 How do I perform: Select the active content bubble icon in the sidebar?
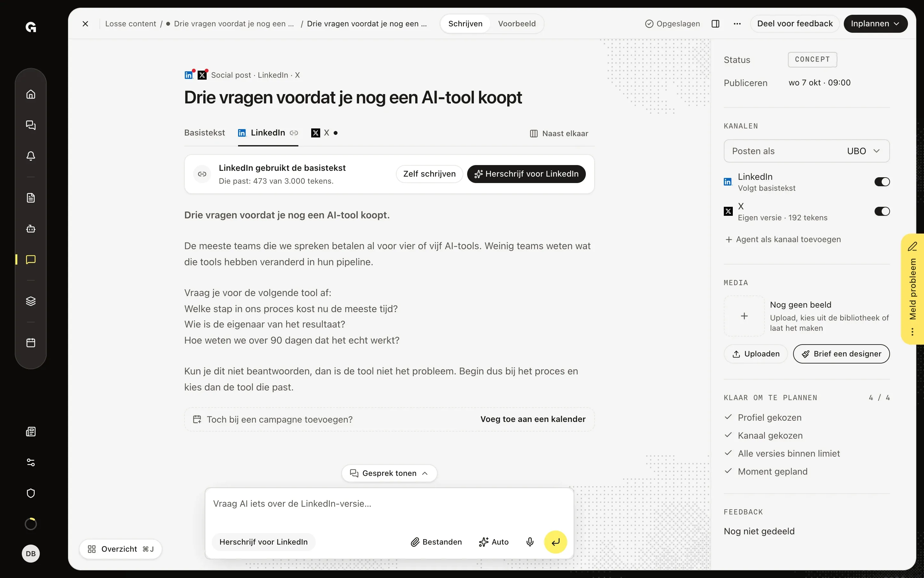(31, 259)
